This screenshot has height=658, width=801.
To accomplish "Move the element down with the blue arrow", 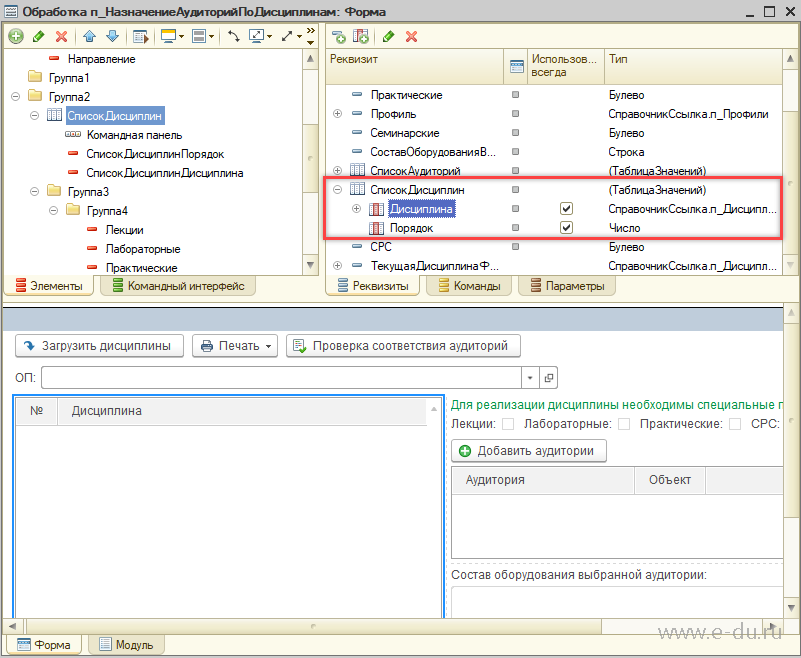I will pyautogui.click(x=112, y=36).
